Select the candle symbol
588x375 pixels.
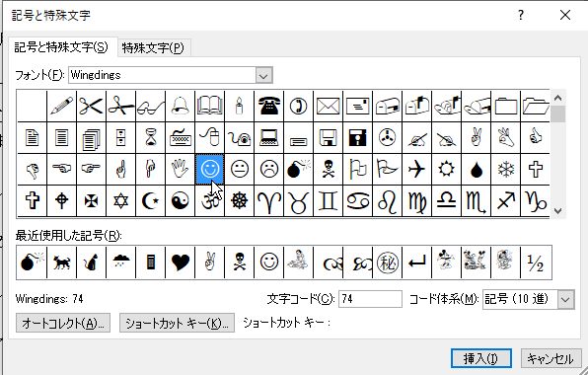[240, 107]
